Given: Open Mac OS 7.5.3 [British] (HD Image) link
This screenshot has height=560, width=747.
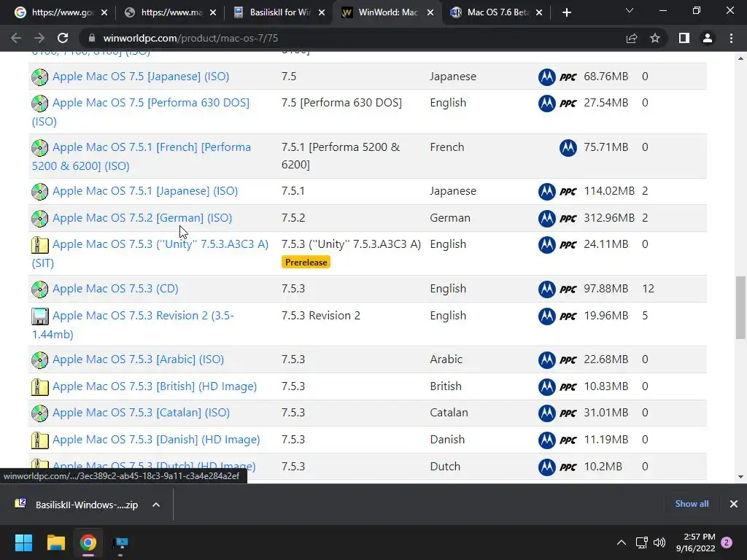Looking at the screenshot, I should (x=155, y=386).
